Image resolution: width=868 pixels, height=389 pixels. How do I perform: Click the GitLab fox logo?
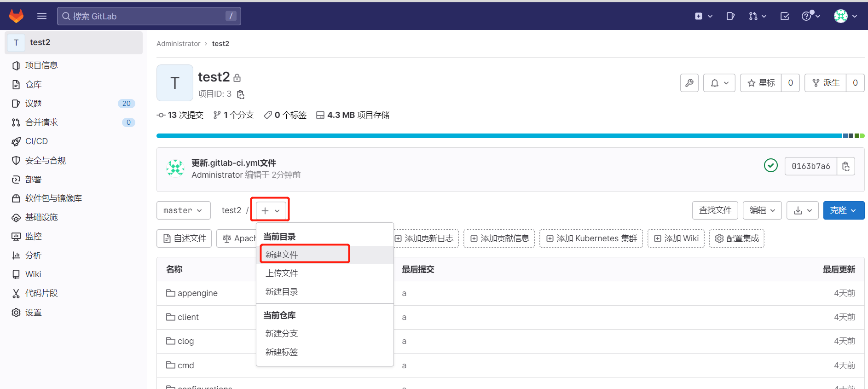[x=17, y=16]
